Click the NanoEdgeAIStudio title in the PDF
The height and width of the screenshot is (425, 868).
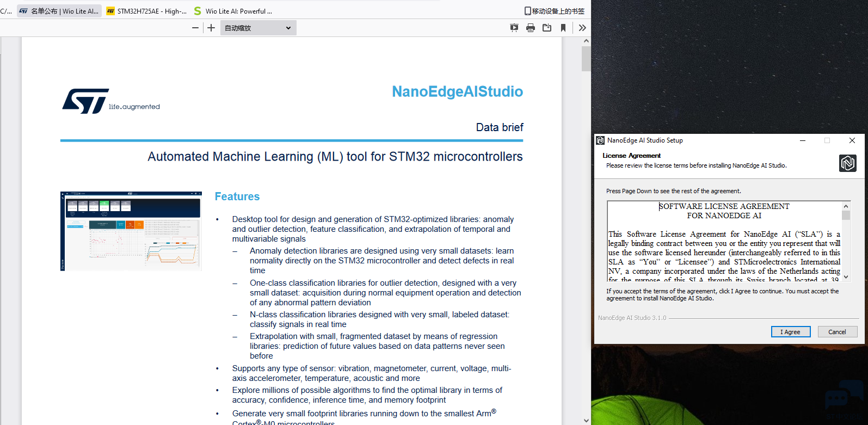458,91
